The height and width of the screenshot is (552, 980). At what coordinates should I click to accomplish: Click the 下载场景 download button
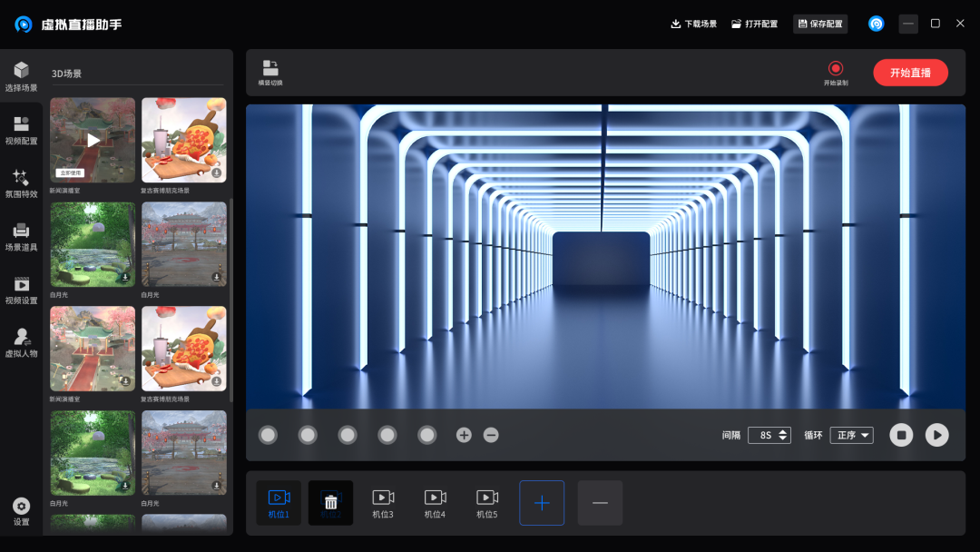pos(694,24)
